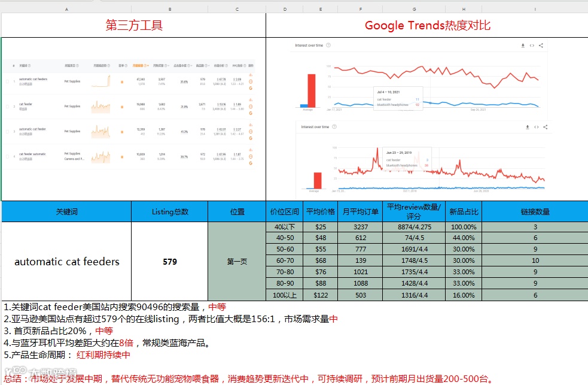Select the '第一页' position cell
The width and height of the screenshot is (588, 385).
tap(237, 262)
